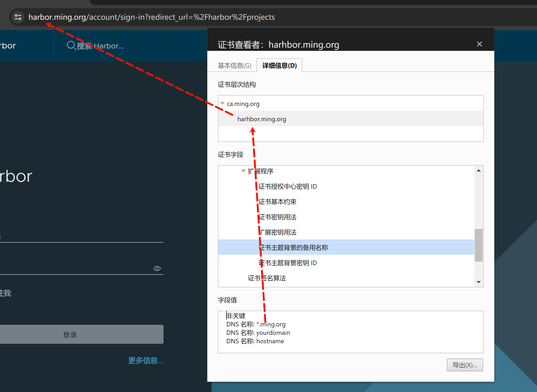Collapse the 扩展程序 fields section
537x392 pixels.
pyautogui.click(x=243, y=171)
